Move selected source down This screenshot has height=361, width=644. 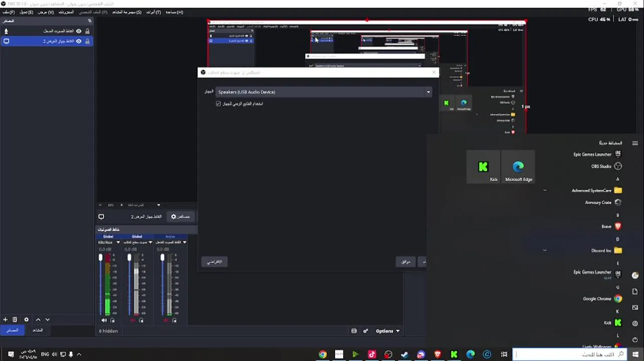click(48, 319)
